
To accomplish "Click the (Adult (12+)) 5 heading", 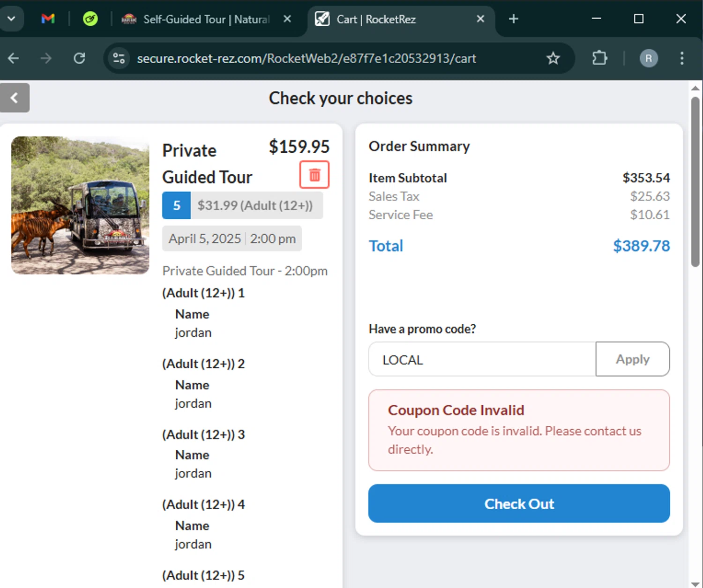I will click(x=203, y=575).
